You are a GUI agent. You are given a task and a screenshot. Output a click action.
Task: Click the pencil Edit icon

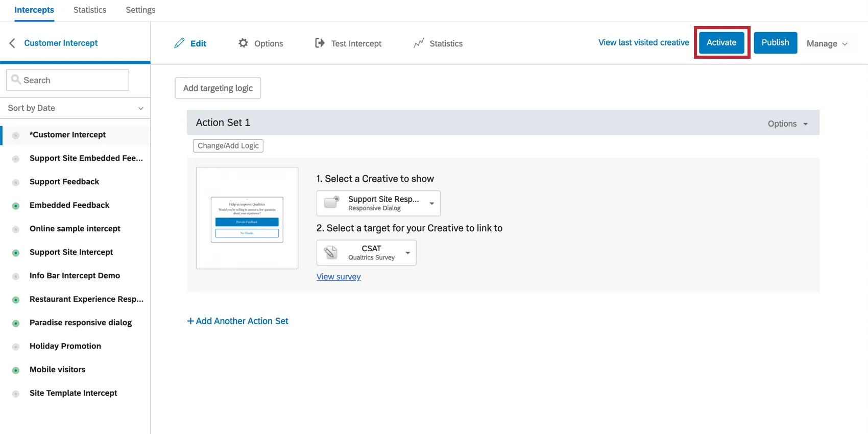tap(179, 43)
